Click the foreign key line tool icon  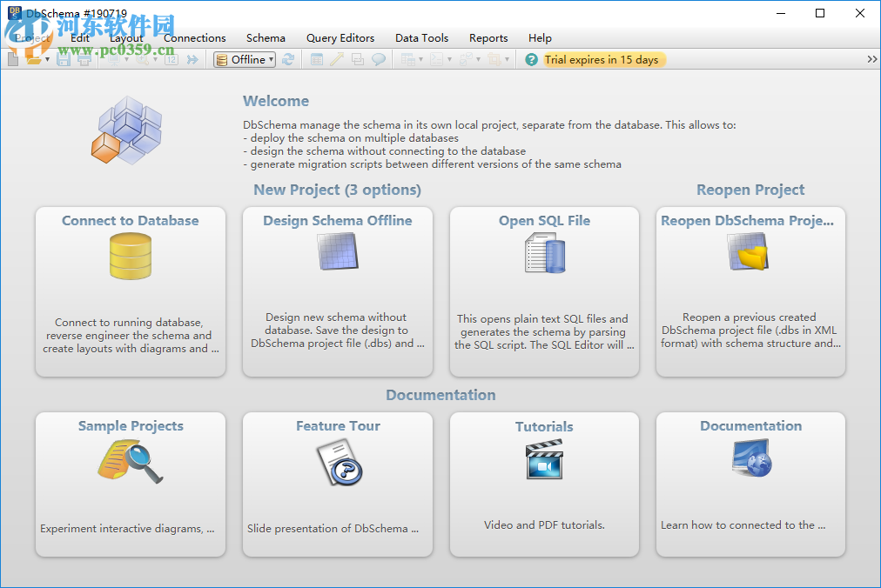(x=337, y=59)
